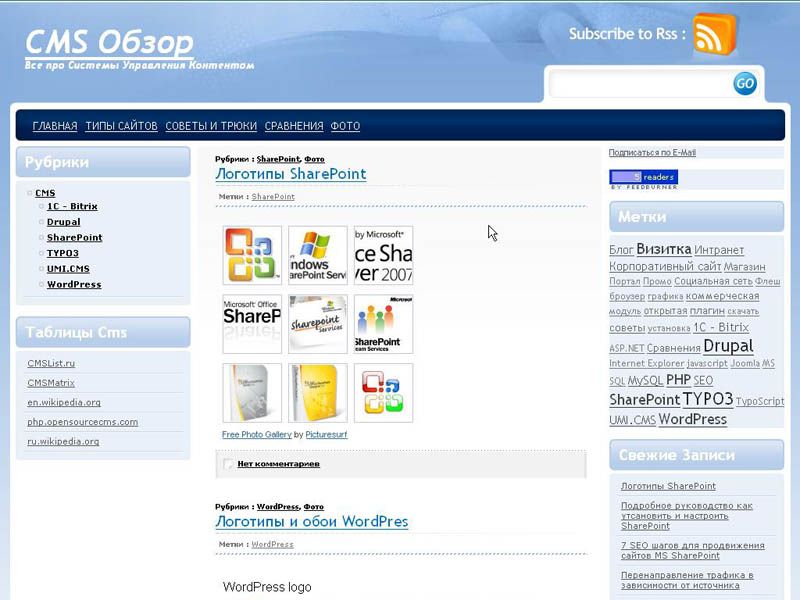Open the SharePoint category in Рубрики
The image size is (800, 600).
pos(74,237)
